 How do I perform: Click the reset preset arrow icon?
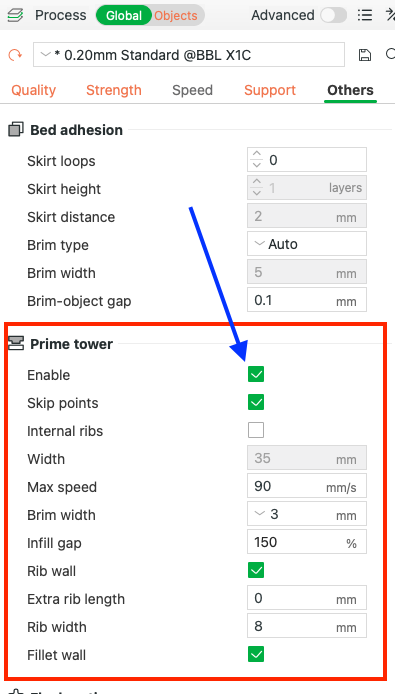15,55
